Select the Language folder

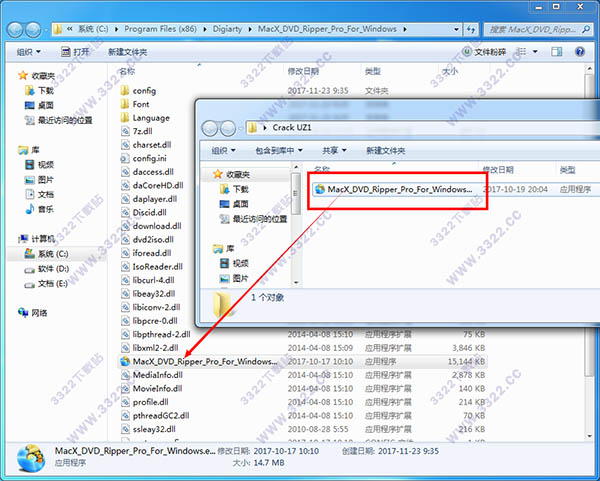pyautogui.click(x=145, y=118)
